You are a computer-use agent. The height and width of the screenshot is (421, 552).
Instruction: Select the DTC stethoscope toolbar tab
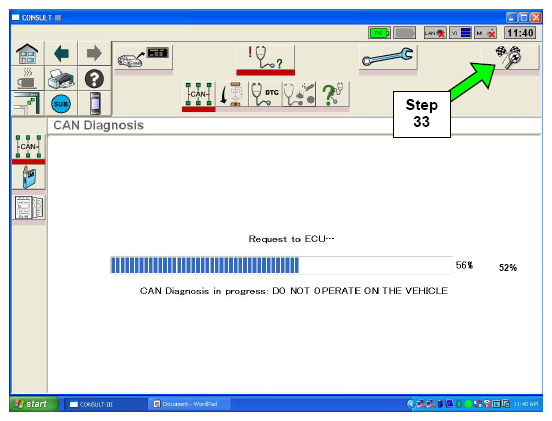pos(265,94)
